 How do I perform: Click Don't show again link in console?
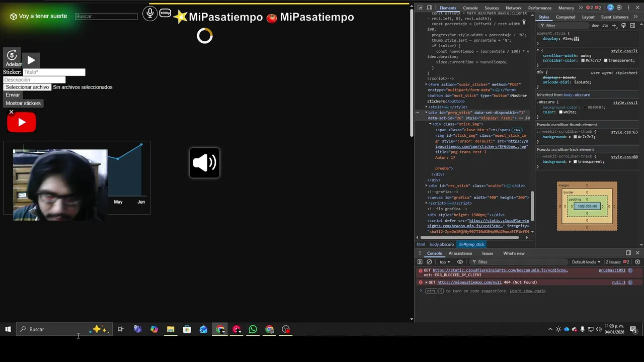tap(528, 291)
